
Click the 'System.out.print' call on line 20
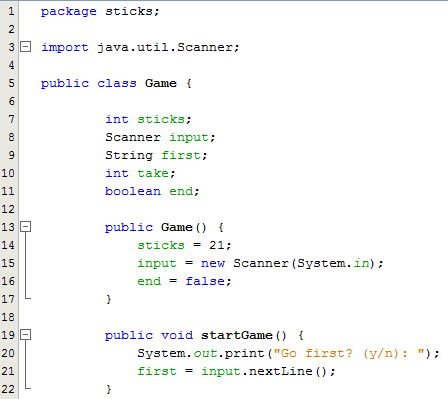(201, 353)
